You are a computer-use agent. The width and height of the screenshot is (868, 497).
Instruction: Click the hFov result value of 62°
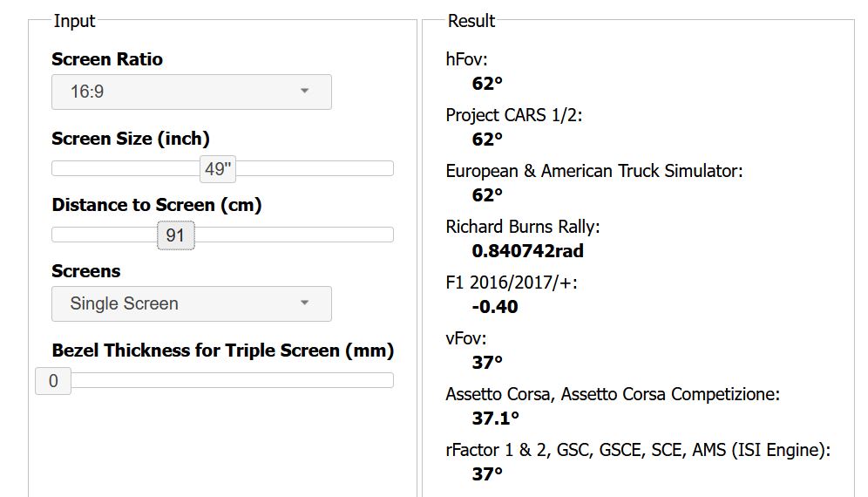tap(487, 84)
